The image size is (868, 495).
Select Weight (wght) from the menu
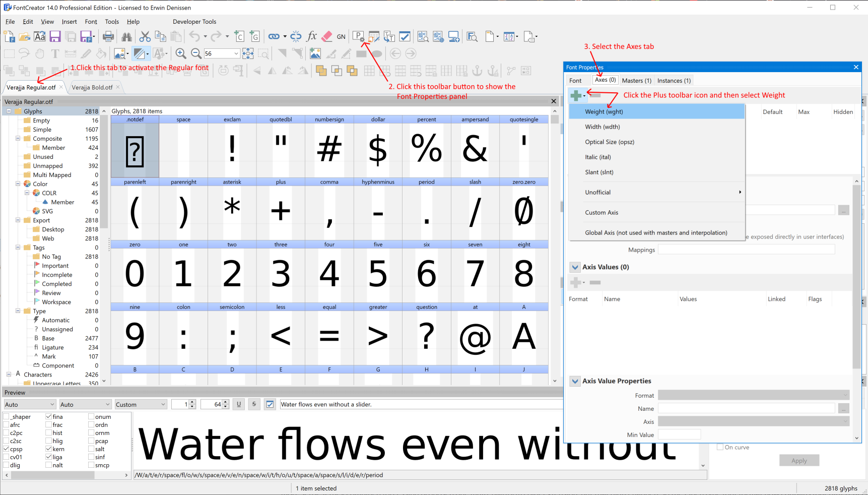click(604, 112)
